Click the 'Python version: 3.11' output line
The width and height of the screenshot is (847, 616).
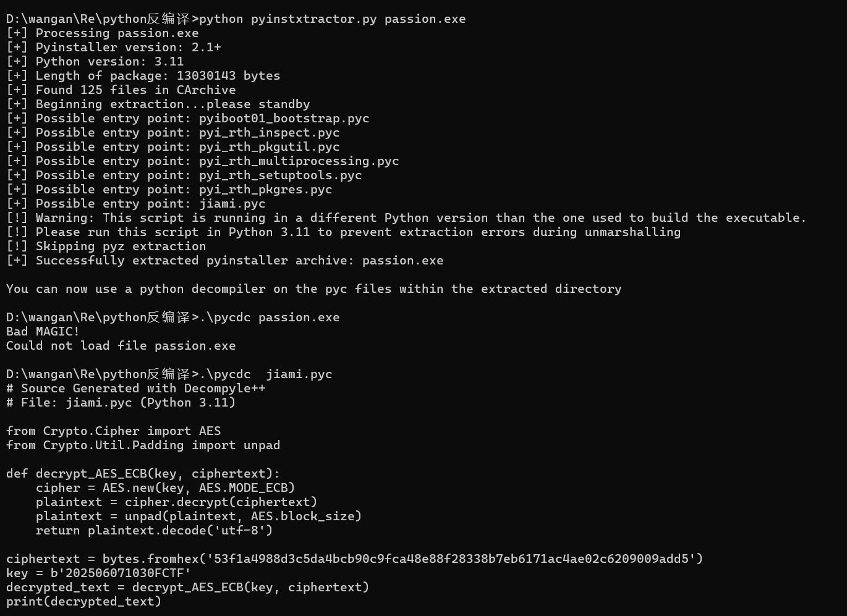95,61
